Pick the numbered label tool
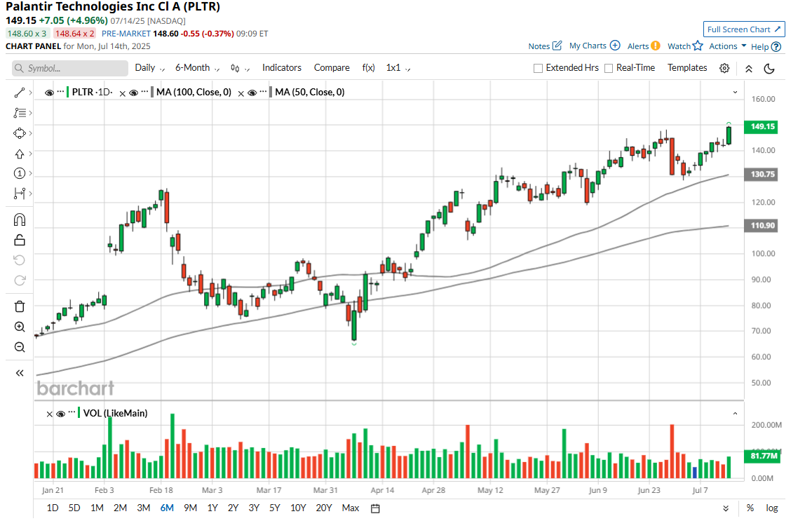The image size is (812, 528). click(19, 173)
